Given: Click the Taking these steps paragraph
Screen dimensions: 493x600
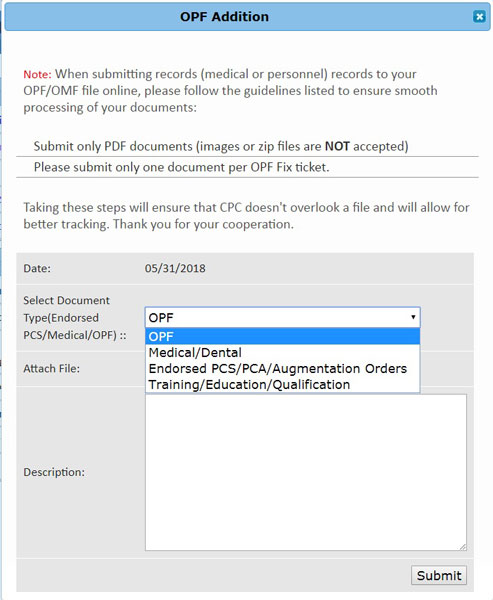Looking at the screenshot, I should point(246,216).
